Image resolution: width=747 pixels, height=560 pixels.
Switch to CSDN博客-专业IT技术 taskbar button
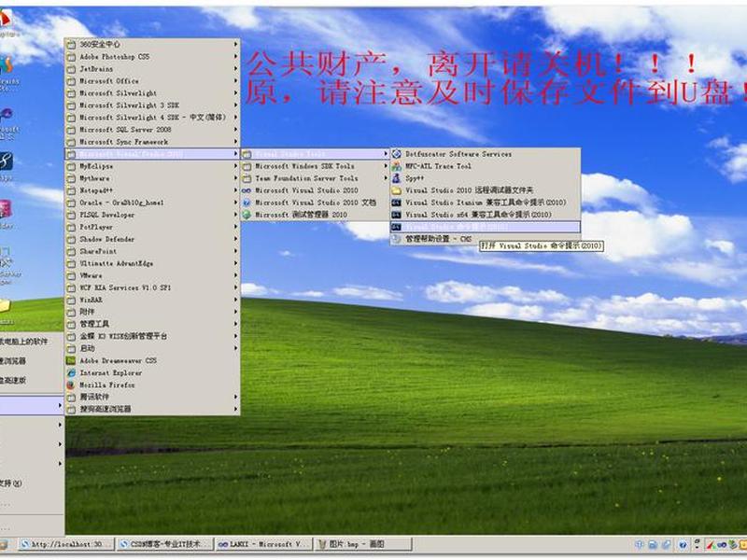165,544
